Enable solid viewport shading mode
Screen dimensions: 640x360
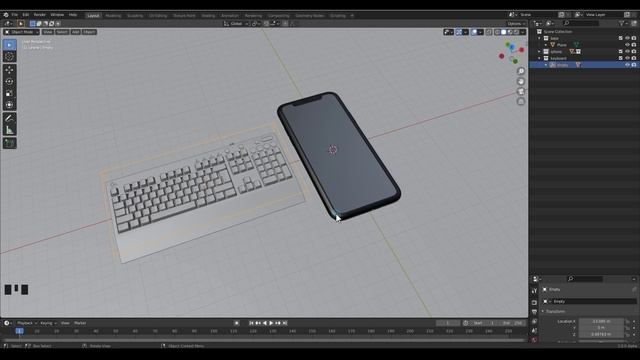click(504, 32)
